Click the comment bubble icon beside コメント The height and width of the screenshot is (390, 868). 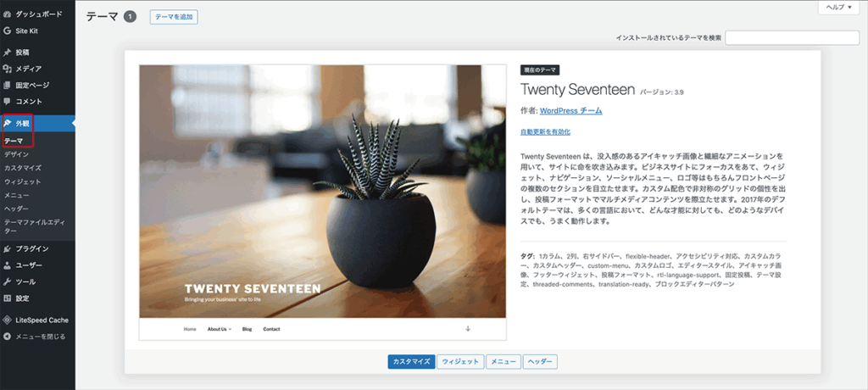click(8, 102)
